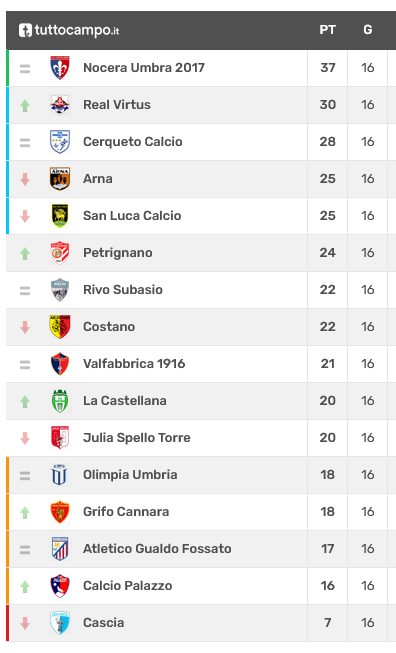The width and height of the screenshot is (396, 653).
Task: Click red down arrow next to Julia Spello Torre
Action: tap(25, 438)
